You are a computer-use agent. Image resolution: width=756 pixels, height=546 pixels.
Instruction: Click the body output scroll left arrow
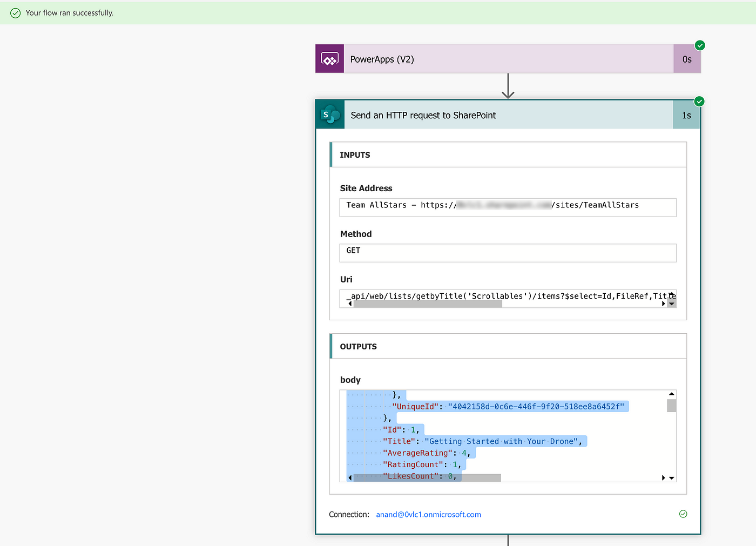(x=350, y=478)
